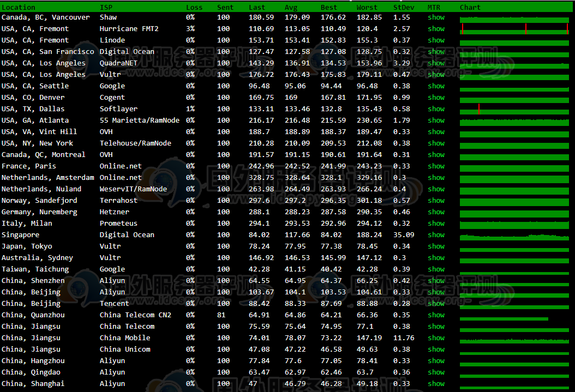
Task: Open show link for Cogent Denver
Action: click(x=436, y=98)
